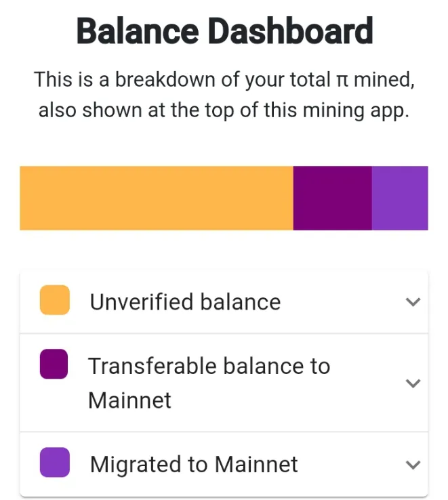Click the dark purple Transferable balance swatch
The height and width of the screenshot is (500, 448).
click(54, 364)
